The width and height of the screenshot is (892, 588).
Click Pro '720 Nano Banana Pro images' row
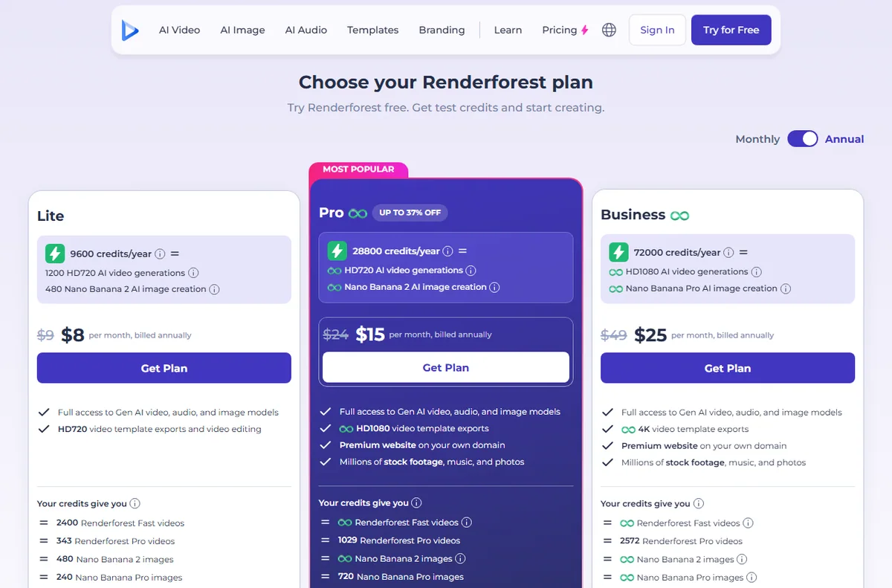pyautogui.click(x=401, y=577)
